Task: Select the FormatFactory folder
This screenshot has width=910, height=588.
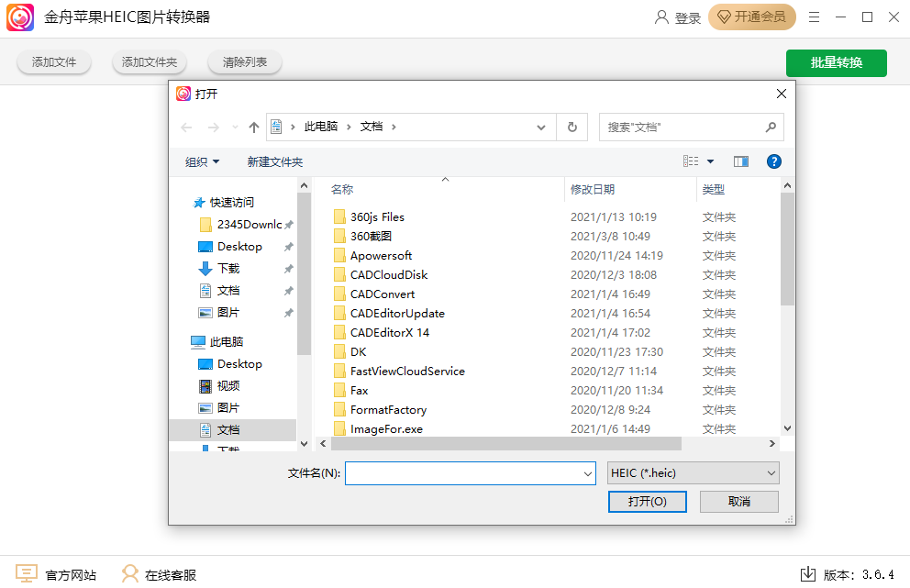Action: click(388, 410)
